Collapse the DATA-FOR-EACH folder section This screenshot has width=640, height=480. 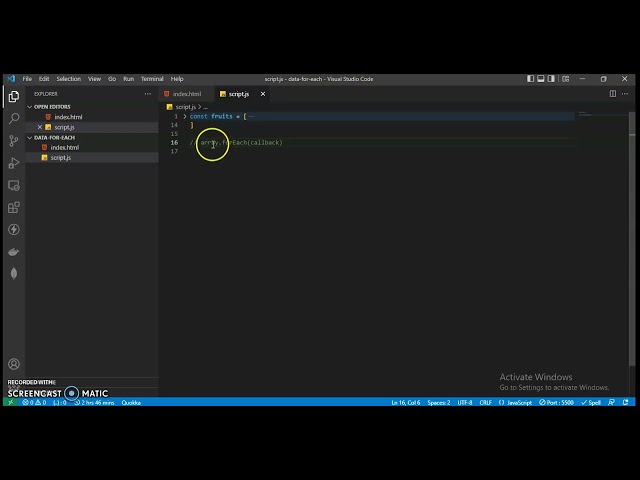[x=29, y=138]
